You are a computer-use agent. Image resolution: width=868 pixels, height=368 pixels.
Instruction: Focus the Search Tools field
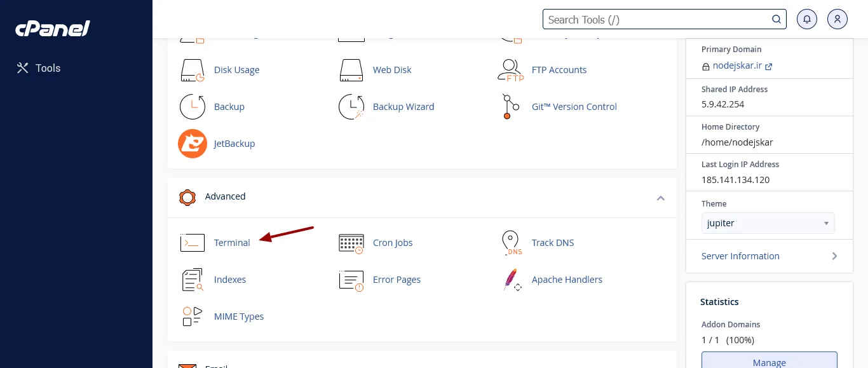[x=658, y=20]
